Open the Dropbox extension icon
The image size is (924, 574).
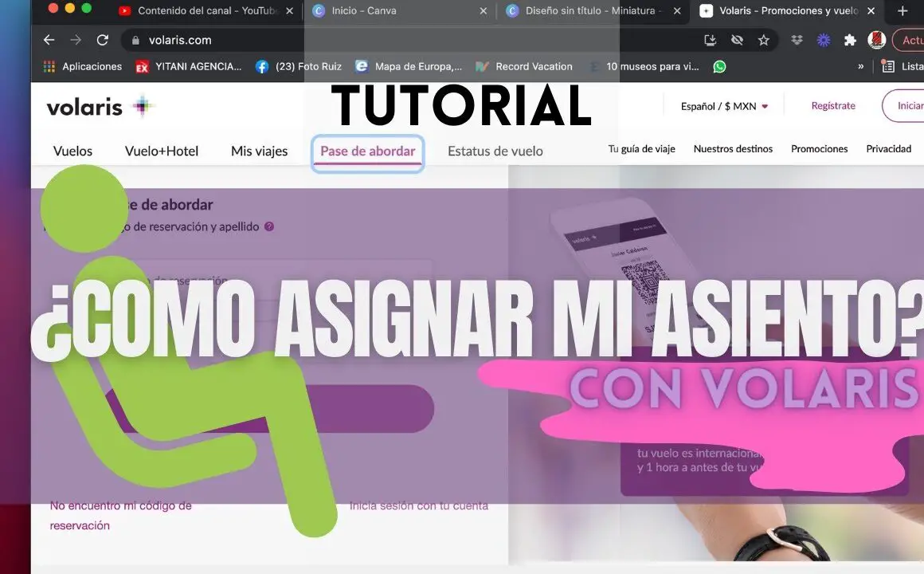[x=797, y=40]
